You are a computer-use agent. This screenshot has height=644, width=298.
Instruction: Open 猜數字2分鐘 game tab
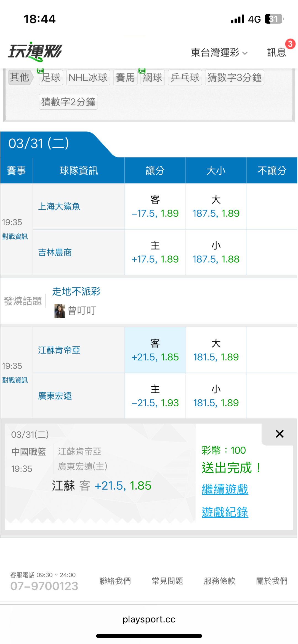pos(68,102)
